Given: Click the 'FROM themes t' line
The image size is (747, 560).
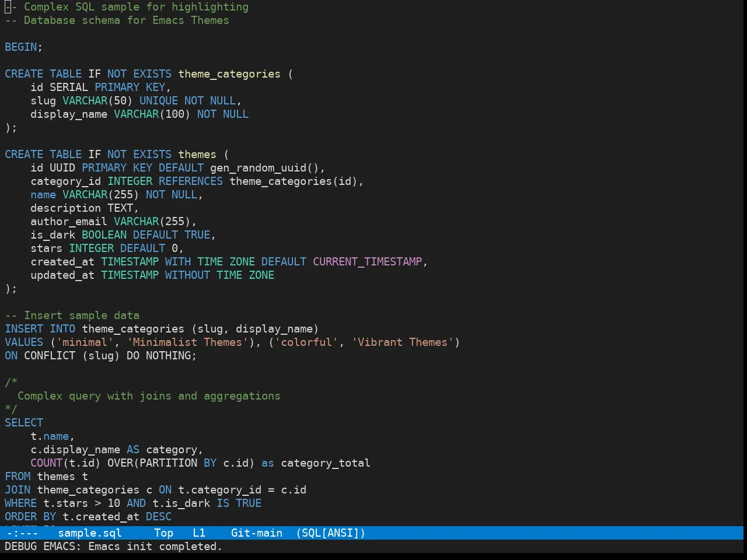Looking at the screenshot, I should point(46,477).
